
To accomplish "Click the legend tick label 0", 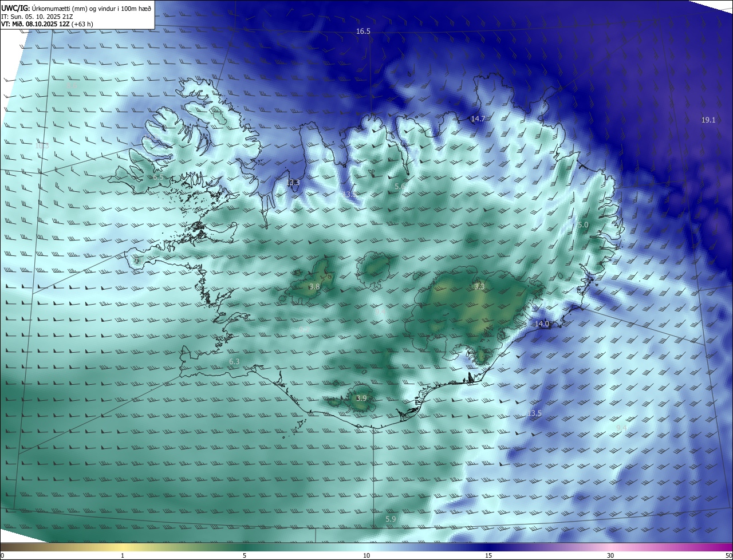I will coord(2,556).
